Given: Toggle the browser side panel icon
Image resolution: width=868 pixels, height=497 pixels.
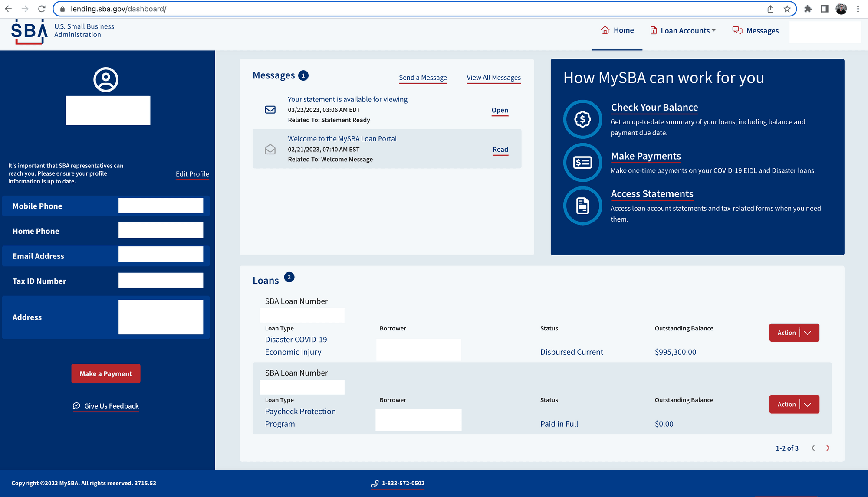Looking at the screenshot, I should point(824,9).
